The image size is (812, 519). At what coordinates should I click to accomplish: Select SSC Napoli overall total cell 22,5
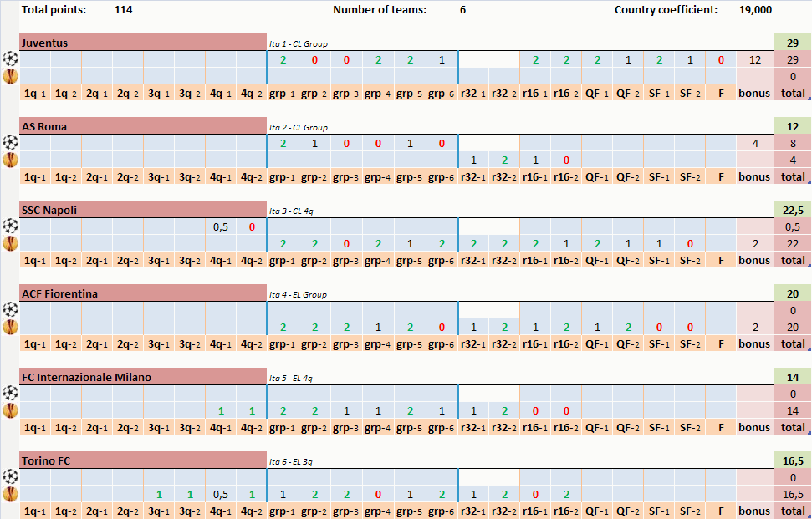click(x=793, y=210)
